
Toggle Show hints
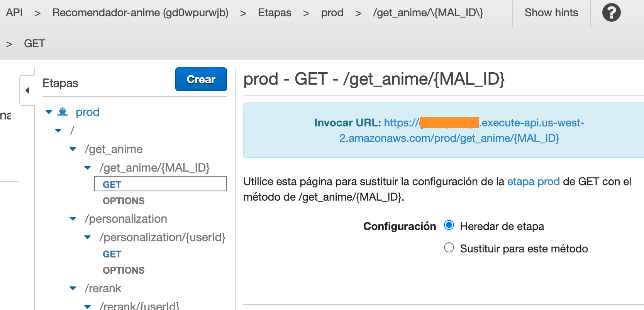point(551,13)
